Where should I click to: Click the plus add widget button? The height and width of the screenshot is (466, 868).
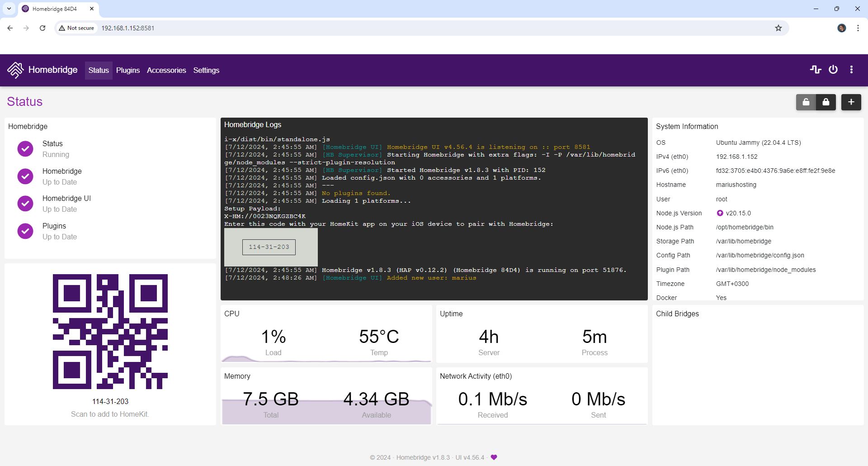[x=851, y=102]
